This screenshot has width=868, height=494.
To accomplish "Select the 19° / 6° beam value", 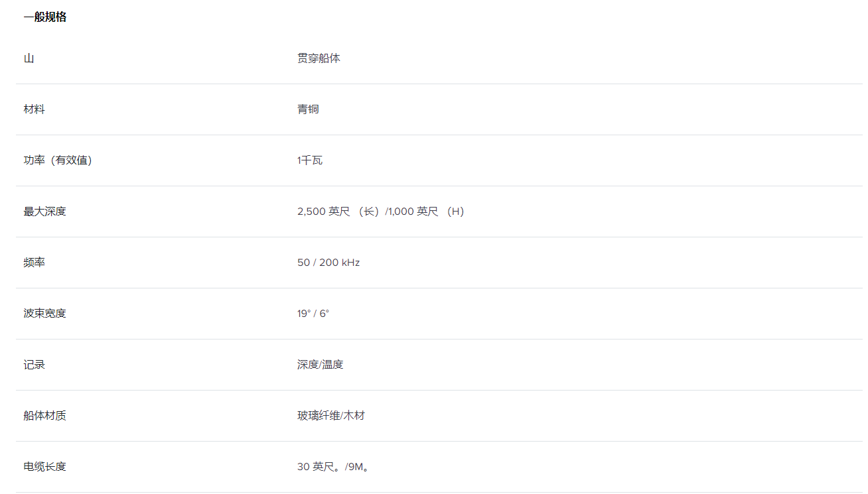I will [x=313, y=314].
